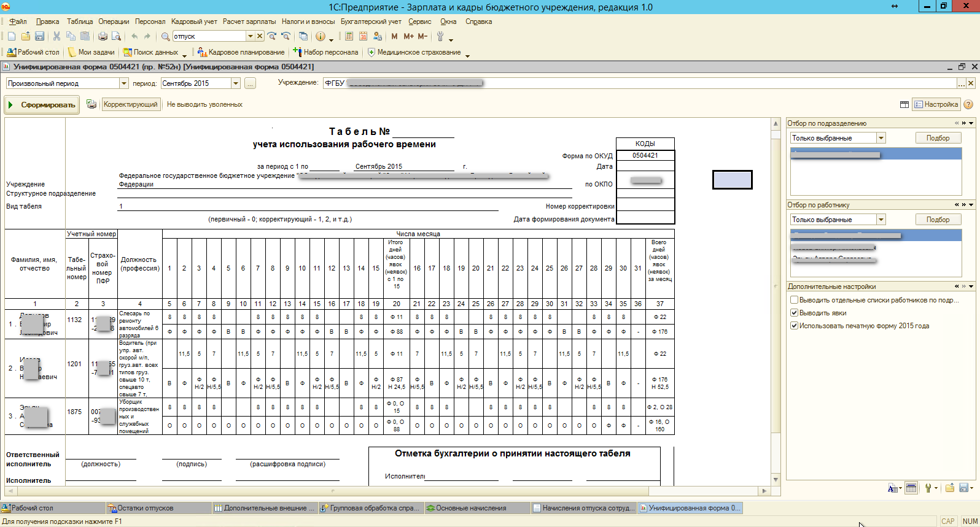Open Медицинское страхование

click(x=414, y=52)
